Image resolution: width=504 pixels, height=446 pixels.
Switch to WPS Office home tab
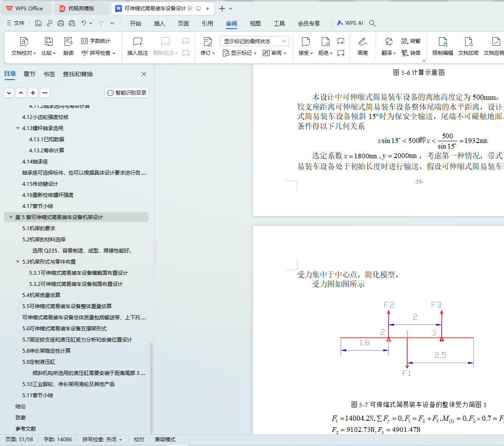[27, 9]
